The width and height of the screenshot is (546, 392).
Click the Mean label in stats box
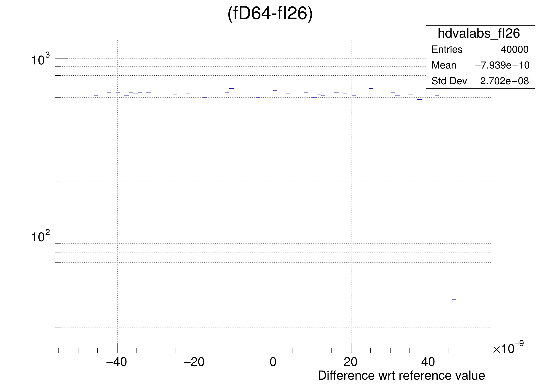click(x=444, y=65)
